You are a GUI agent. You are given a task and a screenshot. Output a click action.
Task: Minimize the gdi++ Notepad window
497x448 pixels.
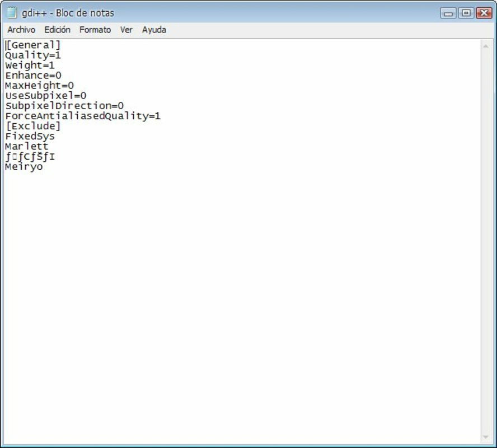[448, 13]
